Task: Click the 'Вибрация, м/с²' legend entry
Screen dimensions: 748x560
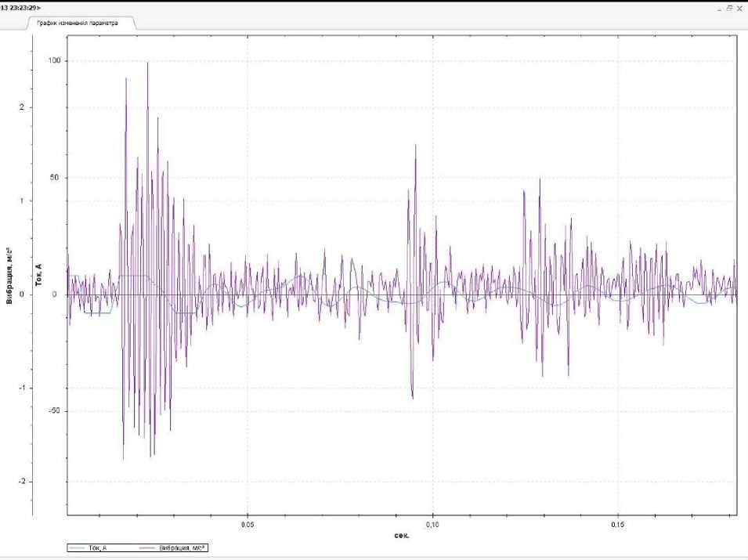Action: click(182, 548)
